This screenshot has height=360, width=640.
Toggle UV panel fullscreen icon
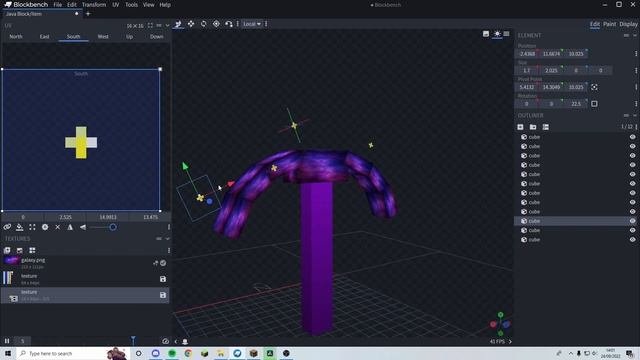(x=150, y=25)
